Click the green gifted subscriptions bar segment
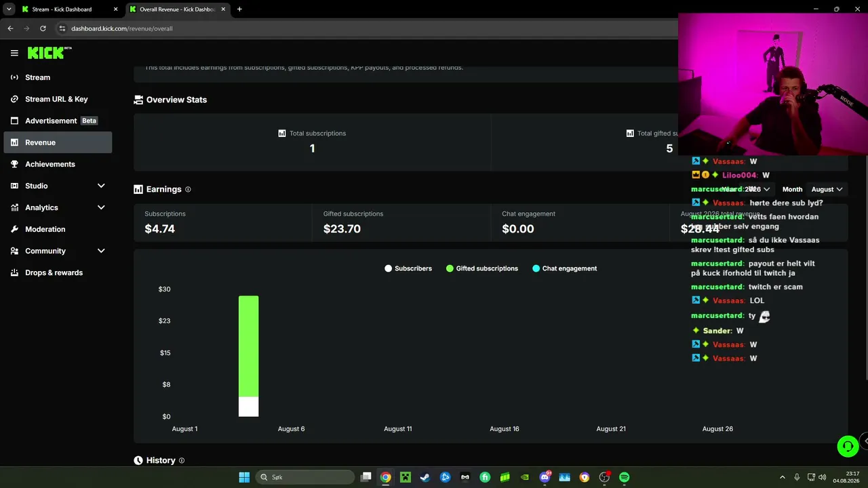This screenshot has width=868, height=488. 248,346
